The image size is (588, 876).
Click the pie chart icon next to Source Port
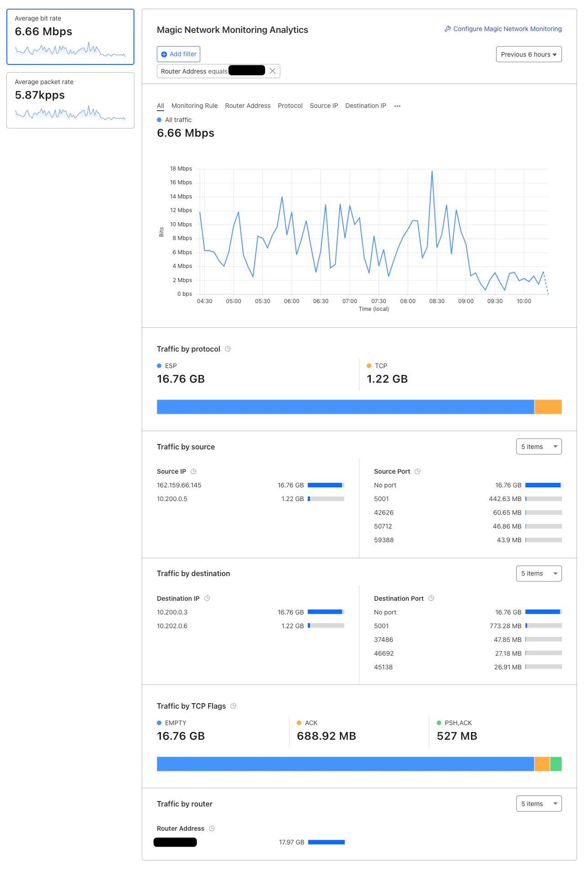tap(417, 471)
